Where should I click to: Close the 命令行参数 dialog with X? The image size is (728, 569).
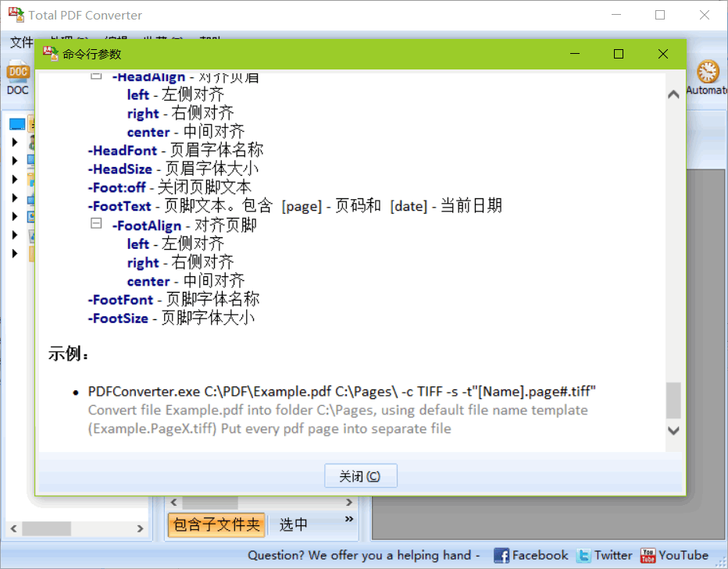(x=663, y=54)
